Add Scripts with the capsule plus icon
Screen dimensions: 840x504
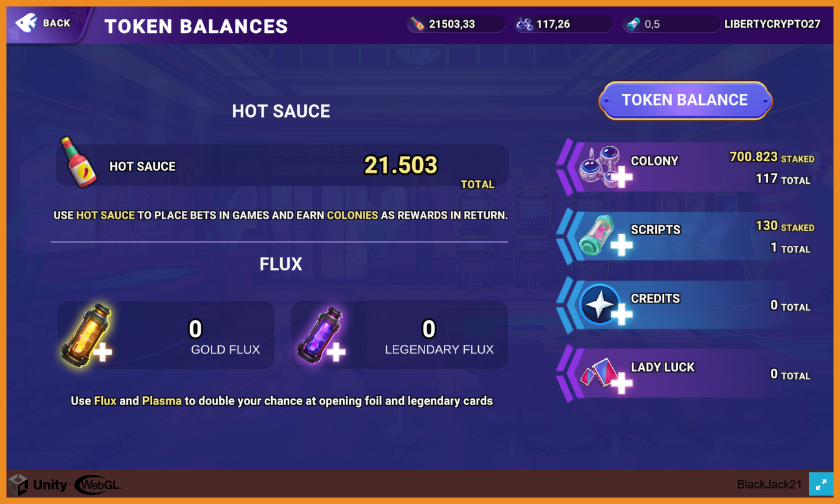pos(604,237)
